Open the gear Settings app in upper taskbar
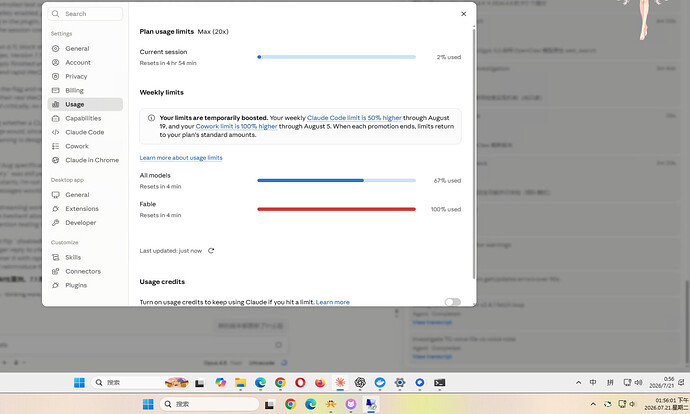 point(400,382)
